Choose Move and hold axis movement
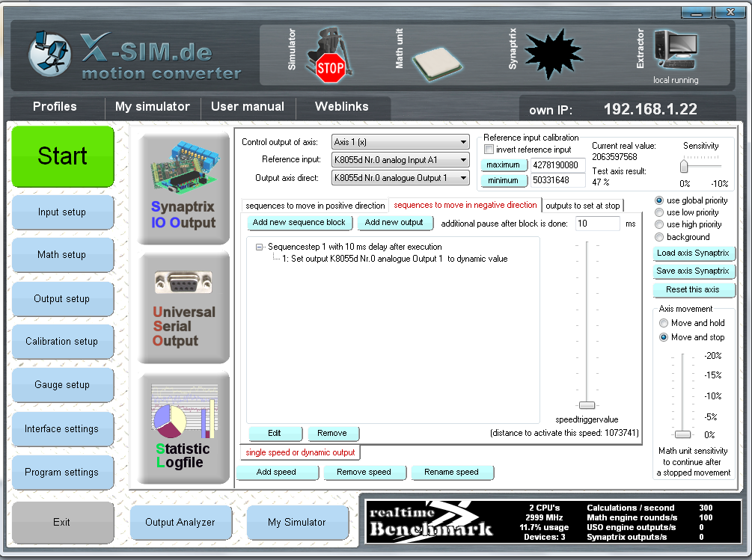This screenshot has height=560, width=752. [x=664, y=323]
